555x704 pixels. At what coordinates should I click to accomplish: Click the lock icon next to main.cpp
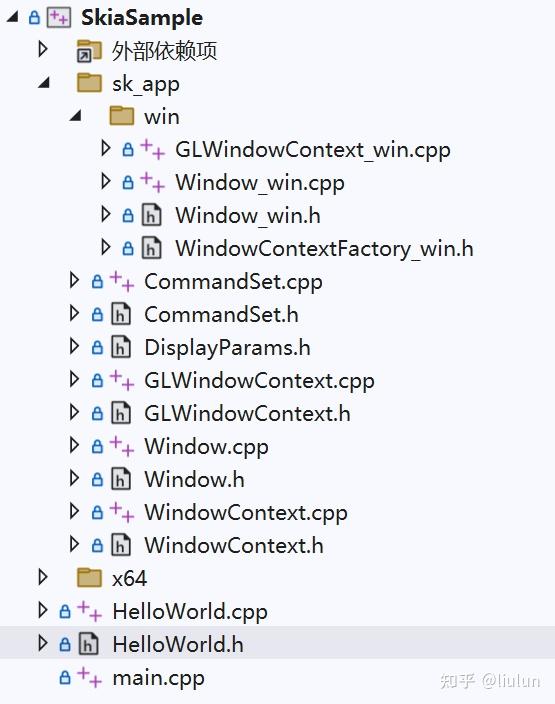(65, 678)
